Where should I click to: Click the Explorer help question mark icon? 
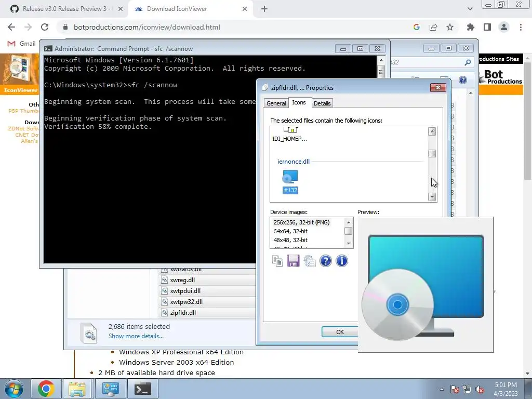[463, 80]
